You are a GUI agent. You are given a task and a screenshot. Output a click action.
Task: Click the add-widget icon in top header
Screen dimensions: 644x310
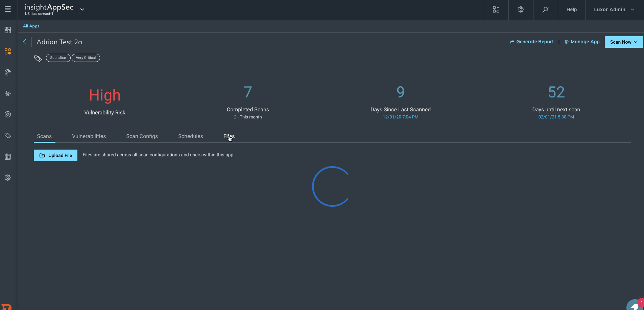point(496,9)
